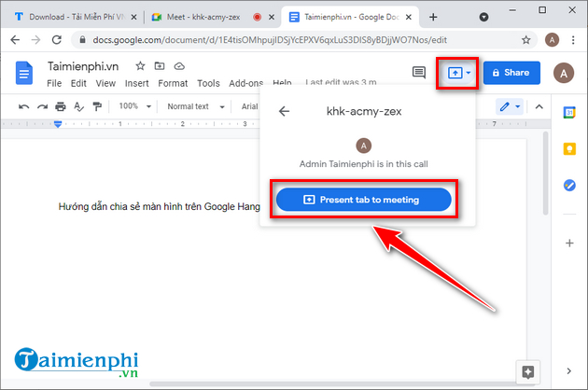Open Google Tasks side panel
Image resolution: width=588 pixels, height=390 pixels.
click(x=569, y=186)
